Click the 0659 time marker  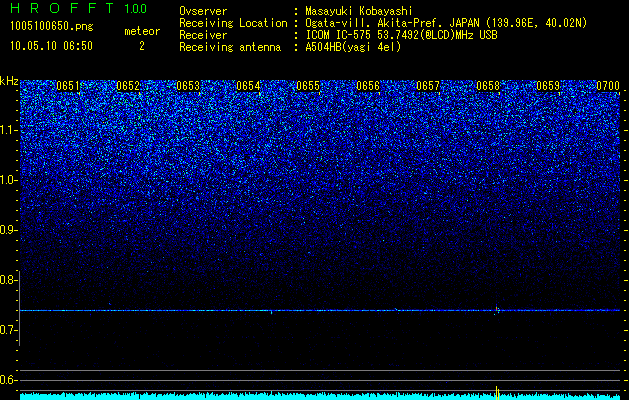pos(548,86)
